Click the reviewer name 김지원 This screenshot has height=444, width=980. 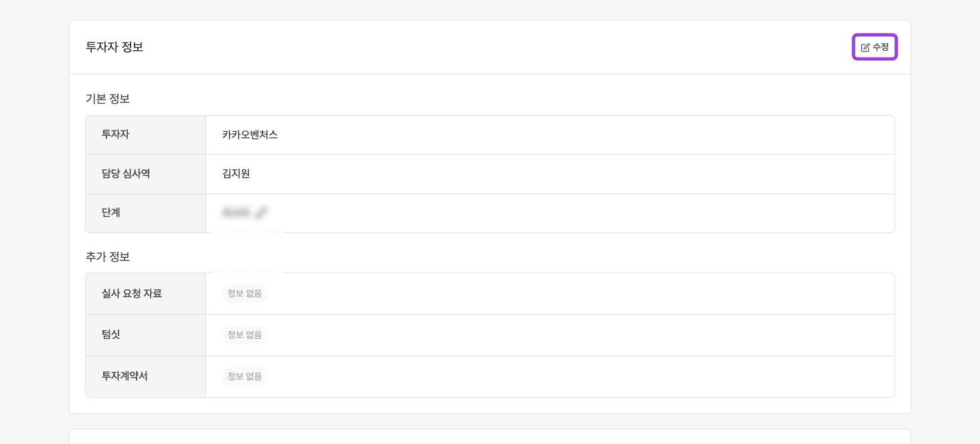[236, 173]
